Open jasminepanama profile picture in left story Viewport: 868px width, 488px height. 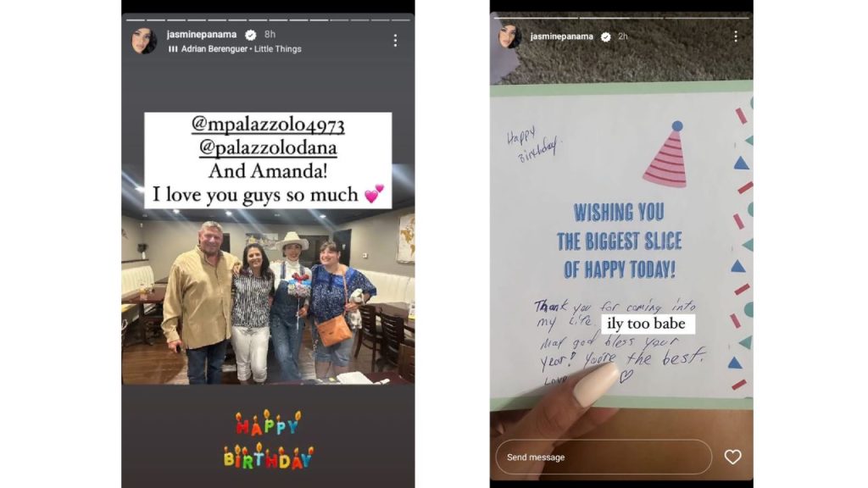[x=144, y=41]
